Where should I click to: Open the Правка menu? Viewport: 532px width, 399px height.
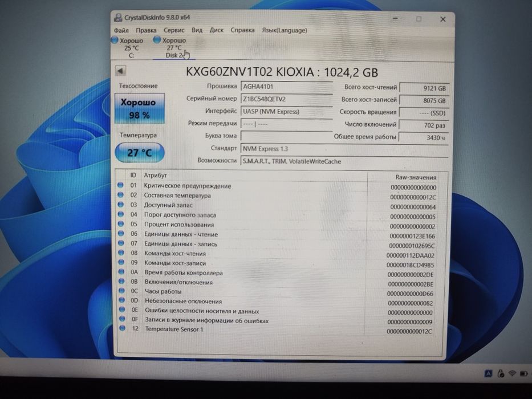146,30
